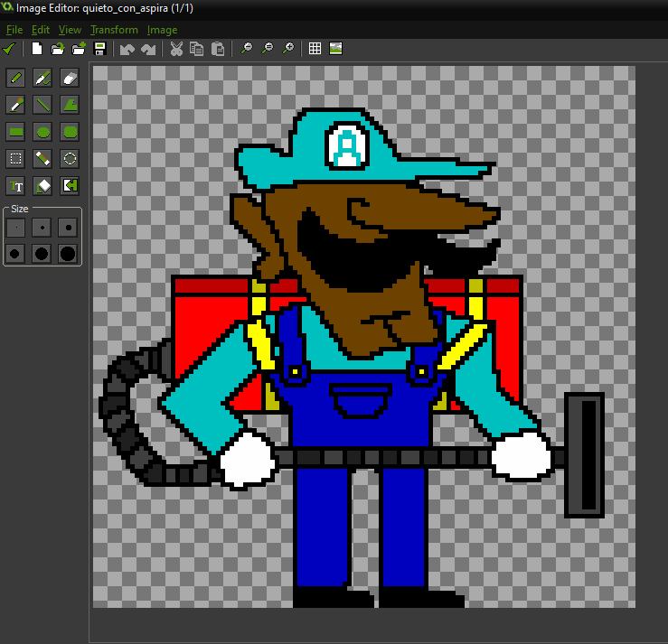Reset zoom with the equals magnifier

(x=268, y=49)
